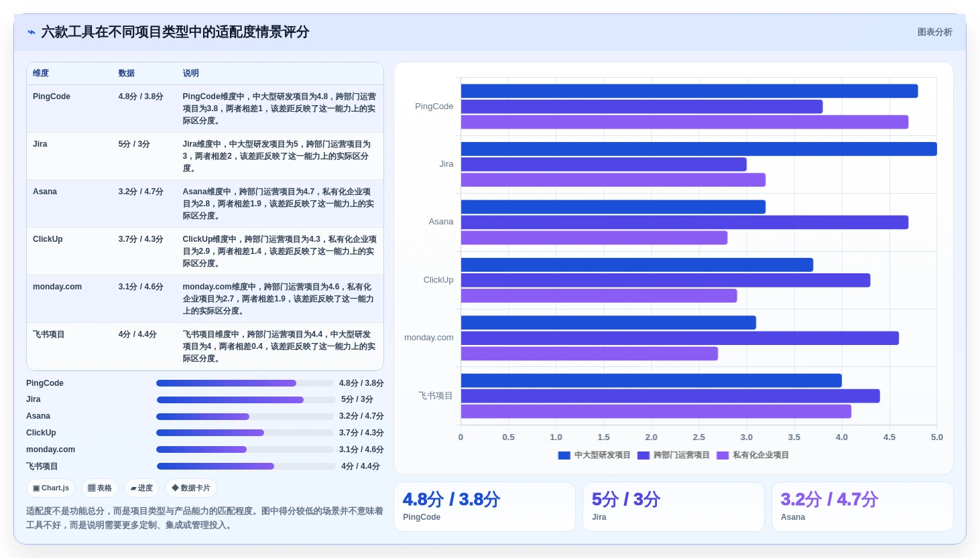
Task: Select the 数据卡片 chip
Action: click(191, 488)
